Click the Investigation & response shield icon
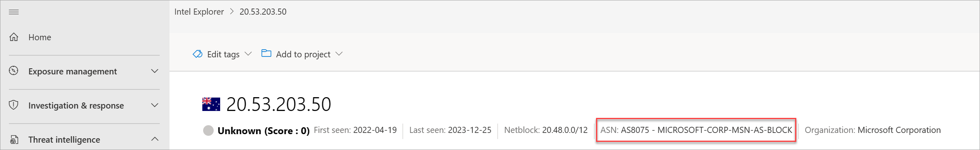This screenshot has height=150, width=980. coord(14,105)
